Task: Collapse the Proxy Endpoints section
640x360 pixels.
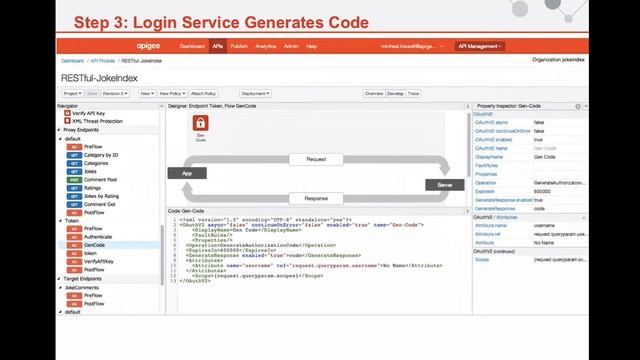Action: pyautogui.click(x=59, y=130)
